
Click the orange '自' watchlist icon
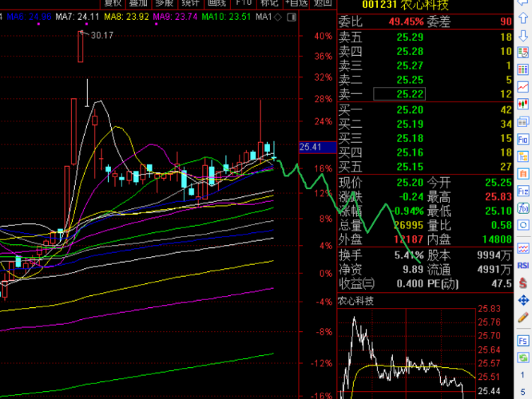(x=523, y=174)
